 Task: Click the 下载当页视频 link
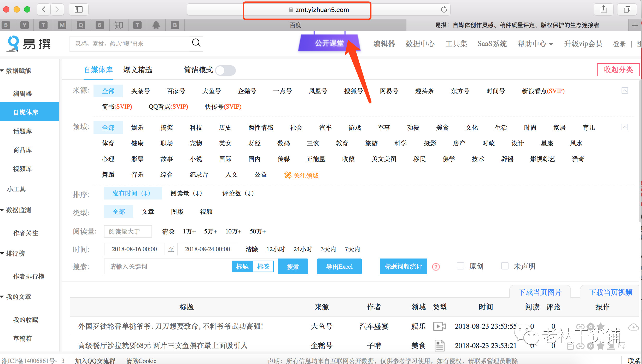tap(611, 292)
